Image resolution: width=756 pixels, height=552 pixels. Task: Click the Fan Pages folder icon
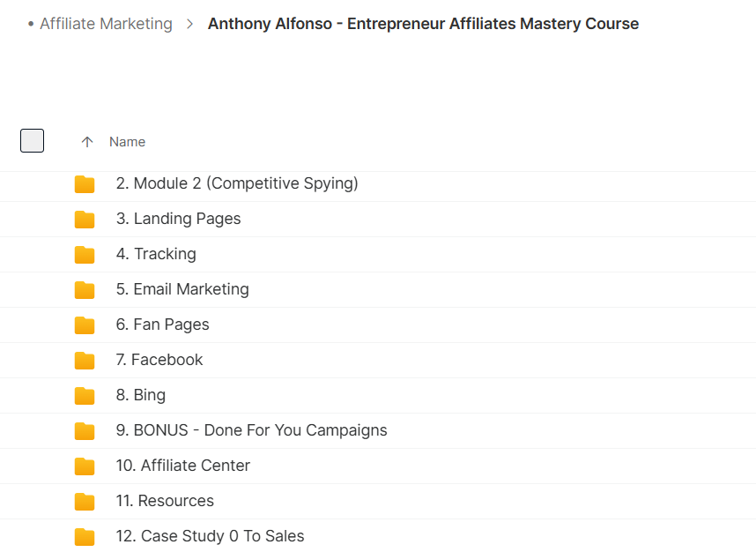coord(85,324)
